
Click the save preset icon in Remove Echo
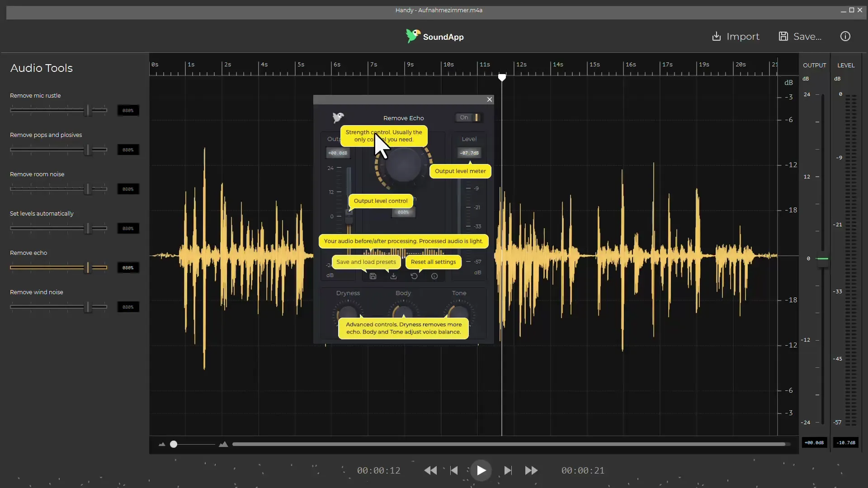pos(373,276)
